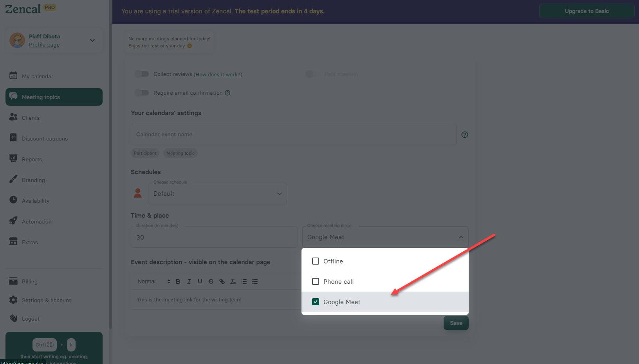Click the Clients sidebar icon
Screen dimensions: 639x364
point(13,117)
